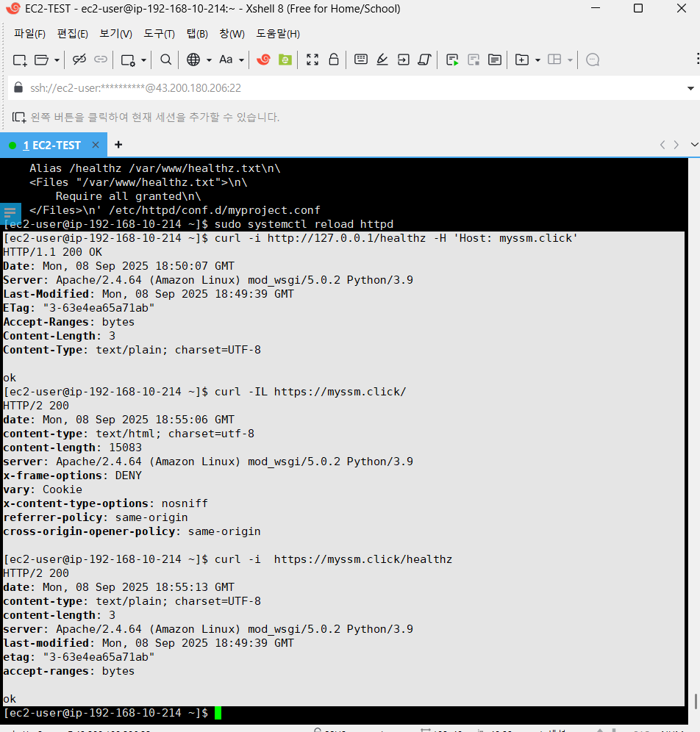Open the chat-bubble feedback icon

593,60
